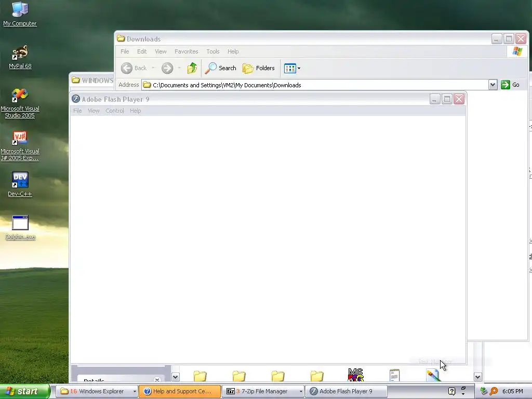Minimize the Adobe Flash Player 9 window
Screen dimensions: 532x399
(435, 99)
